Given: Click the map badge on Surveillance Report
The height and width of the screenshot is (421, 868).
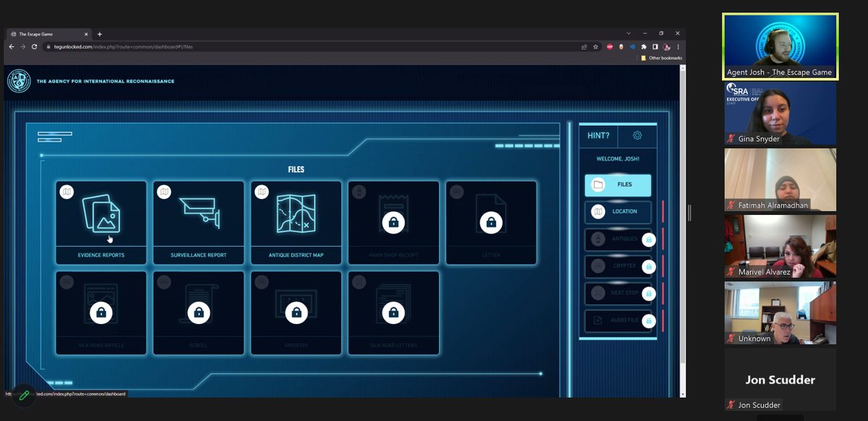Looking at the screenshot, I should click(x=164, y=192).
